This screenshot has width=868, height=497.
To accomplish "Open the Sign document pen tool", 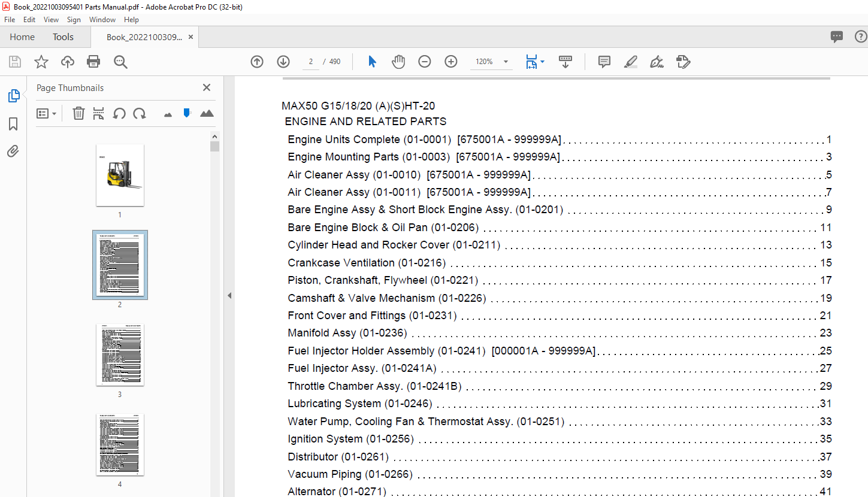I will click(657, 62).
